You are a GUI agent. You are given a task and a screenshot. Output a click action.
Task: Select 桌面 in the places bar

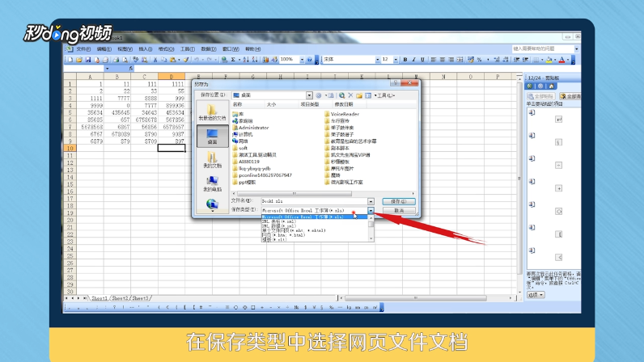(x=212, y=137)
